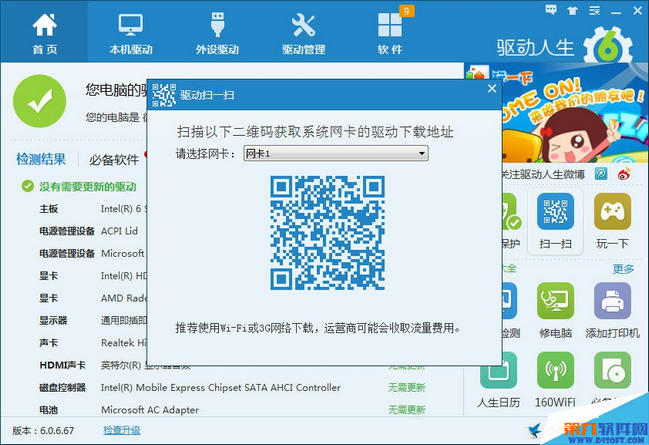The image size is (649, 445).
Task: Open the 请选择网卡 dropdown
Action: [336, 154]
